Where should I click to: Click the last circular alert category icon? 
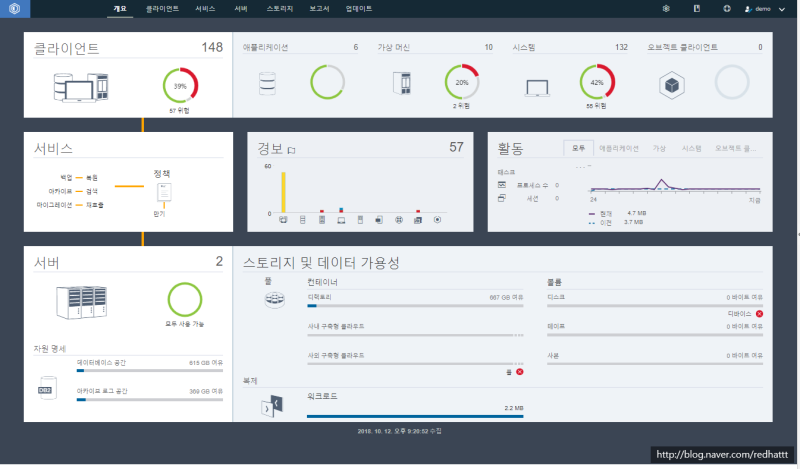[437, 220]
